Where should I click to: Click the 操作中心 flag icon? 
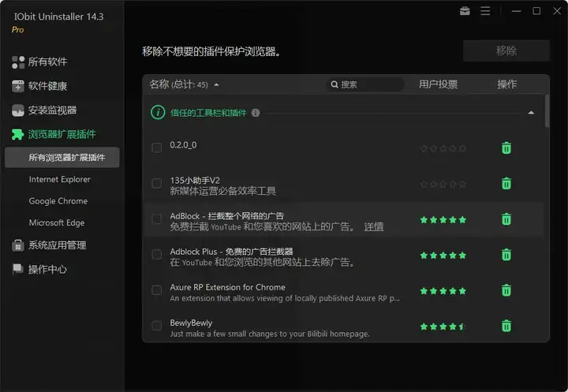tap(17, 269)
